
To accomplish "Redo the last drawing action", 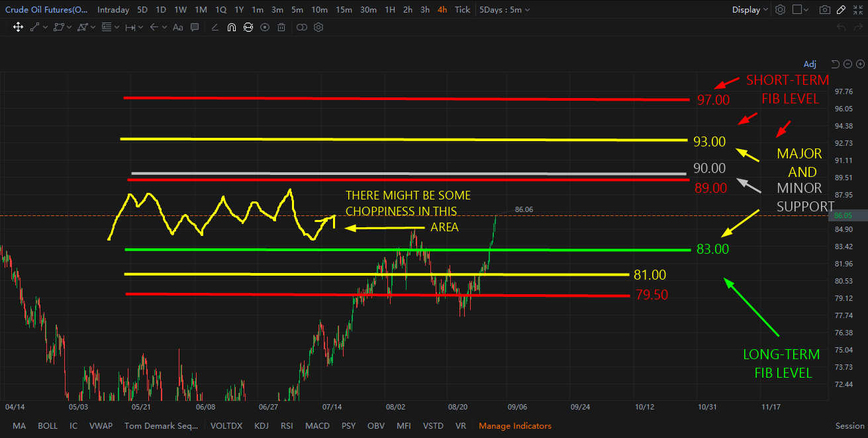I will [x=859, y=27].
